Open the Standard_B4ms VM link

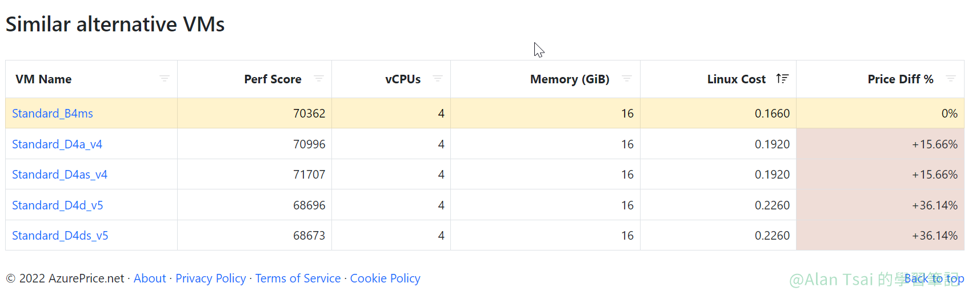(x=53, y=114)
